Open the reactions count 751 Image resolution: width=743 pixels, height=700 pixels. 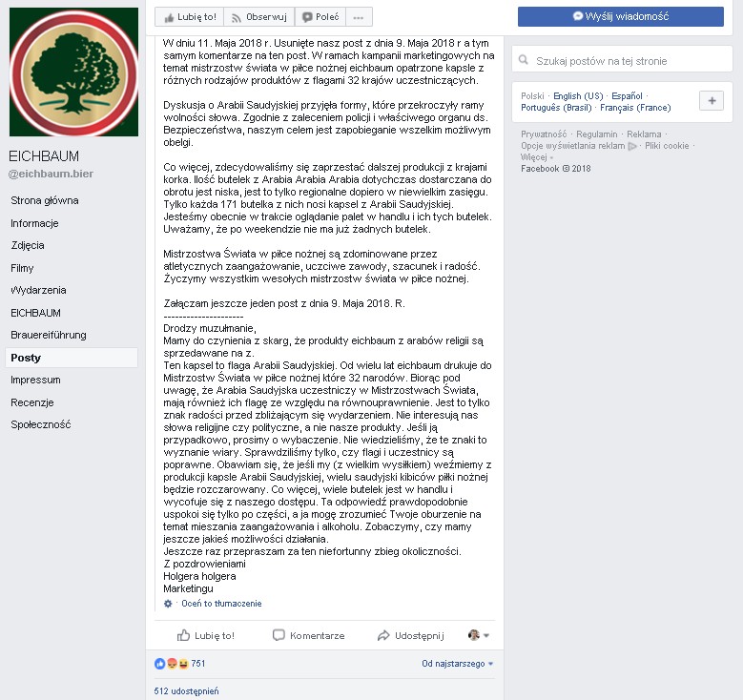[x=180, y=664]
